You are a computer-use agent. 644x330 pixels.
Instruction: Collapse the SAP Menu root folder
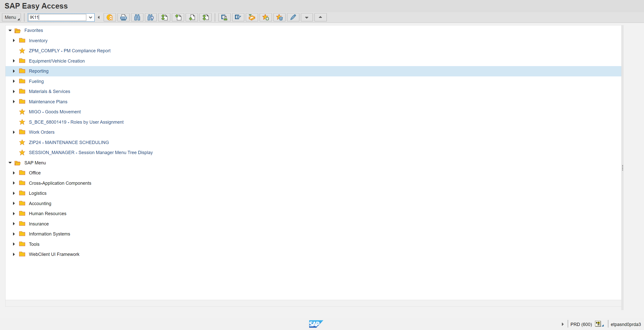pos(10,163)
